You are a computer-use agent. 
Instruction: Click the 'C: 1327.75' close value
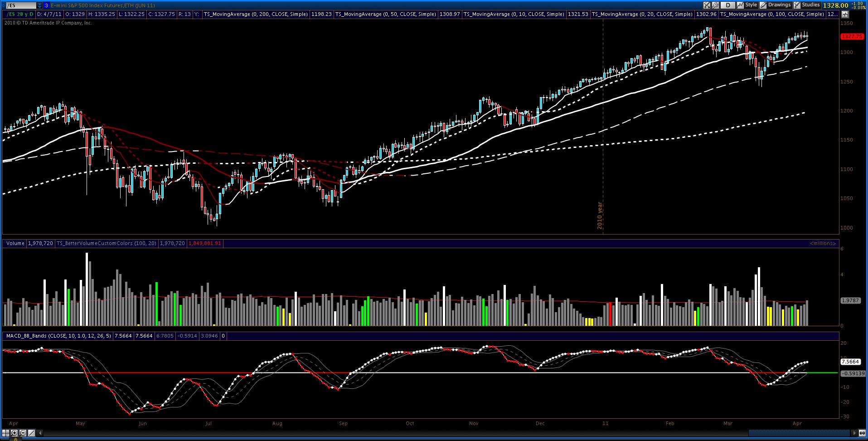[162, 14]
